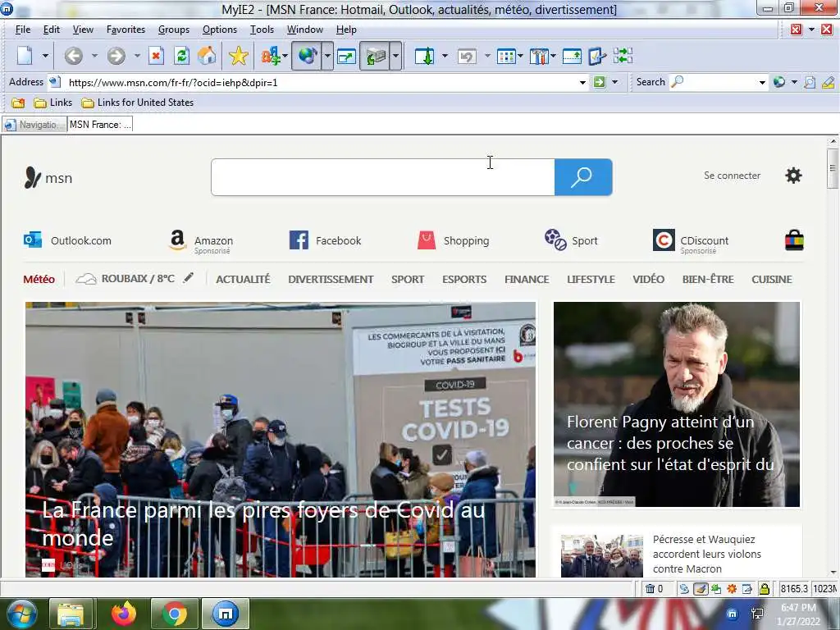Screen dimensions: 840x630
Task: Open the Groups menu
Action: coord(174,30)
